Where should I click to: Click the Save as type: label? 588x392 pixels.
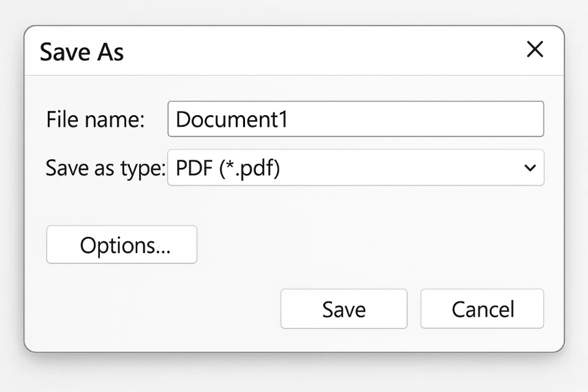tap(104, 167)
